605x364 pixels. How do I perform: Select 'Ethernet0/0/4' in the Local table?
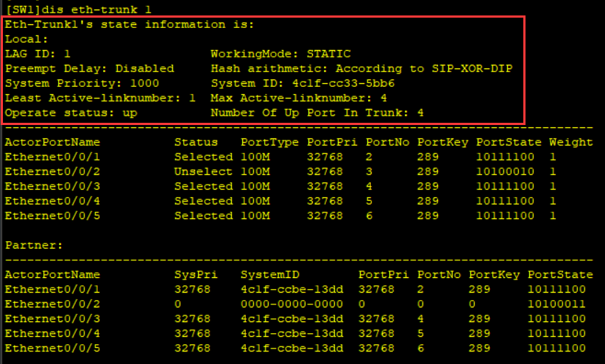coord(52,201)
